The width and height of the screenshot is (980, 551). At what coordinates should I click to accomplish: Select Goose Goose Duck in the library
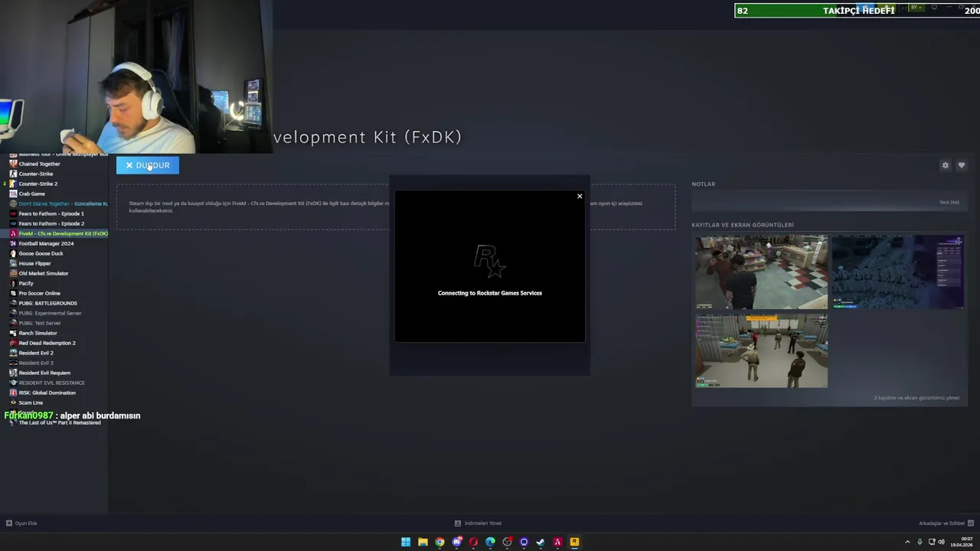(x=41, y=253)
